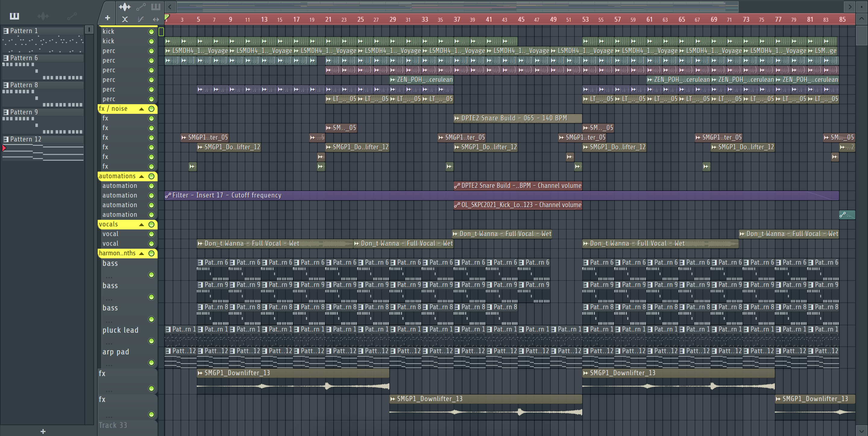Select Pattern 8 in the picker list
This screenshot has width=868, height=436.
[43, 85]
